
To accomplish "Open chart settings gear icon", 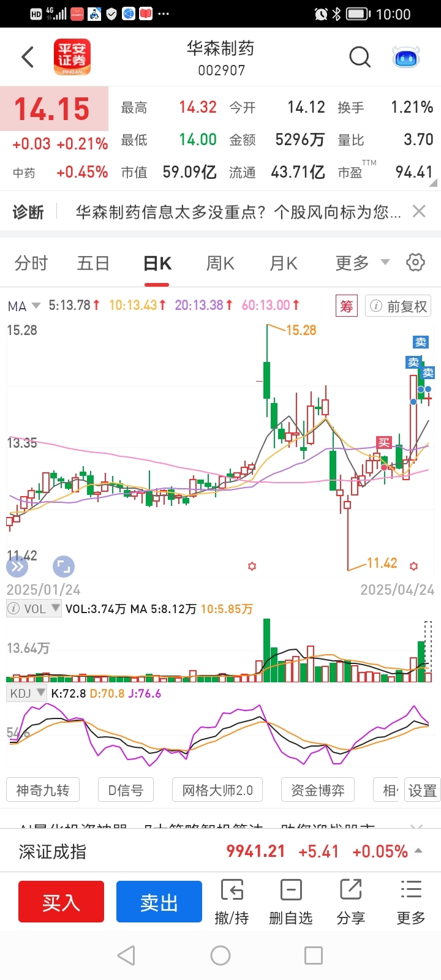I will 415,263.
